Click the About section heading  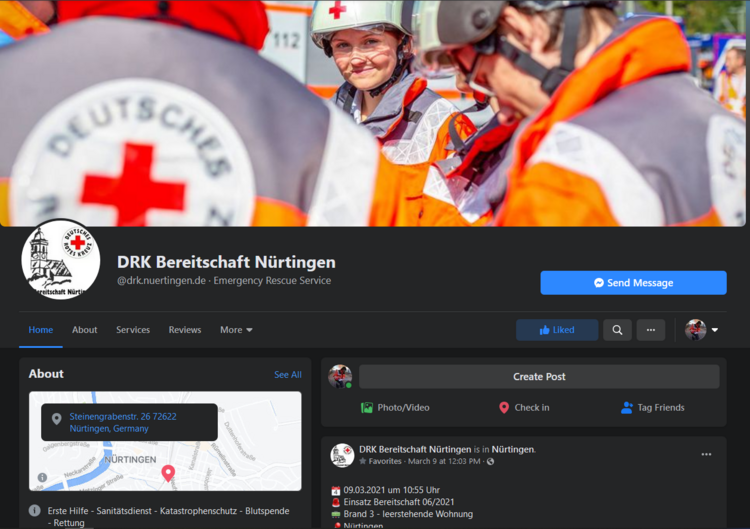click(x=46, y=374)
